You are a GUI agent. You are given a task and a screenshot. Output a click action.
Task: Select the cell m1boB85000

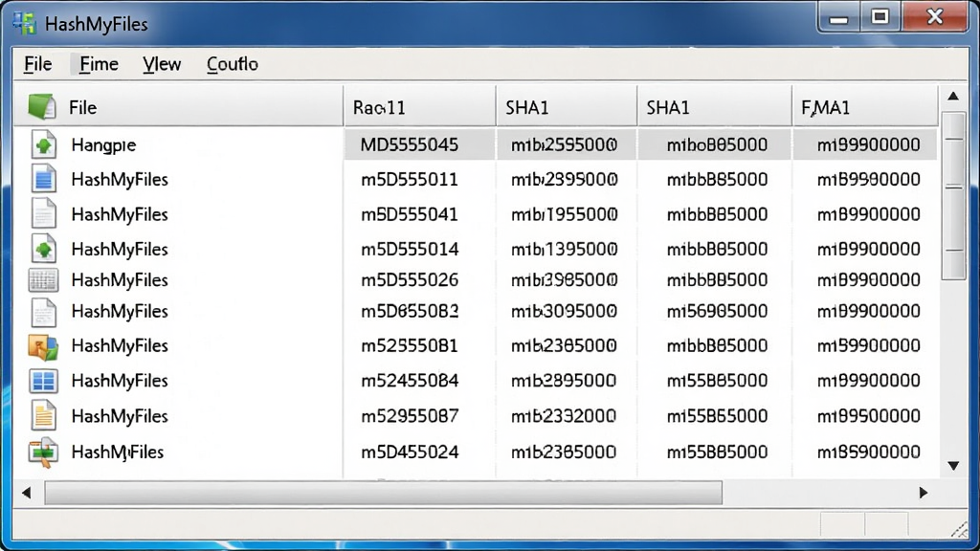717,145
